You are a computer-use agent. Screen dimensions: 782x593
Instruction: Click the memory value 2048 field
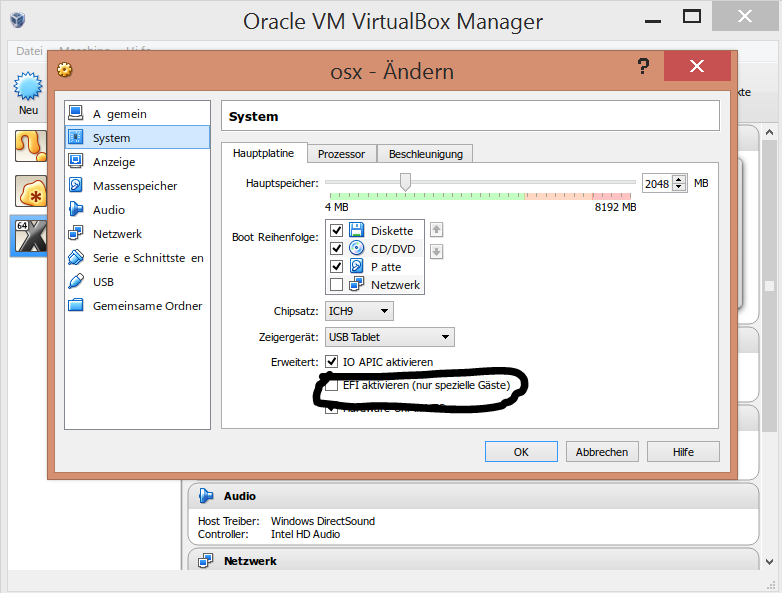[657, 184]
